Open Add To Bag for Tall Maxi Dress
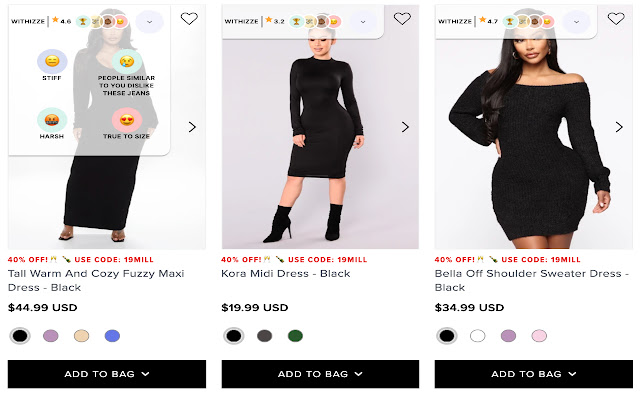640x400 pixels. coord(107,374)
